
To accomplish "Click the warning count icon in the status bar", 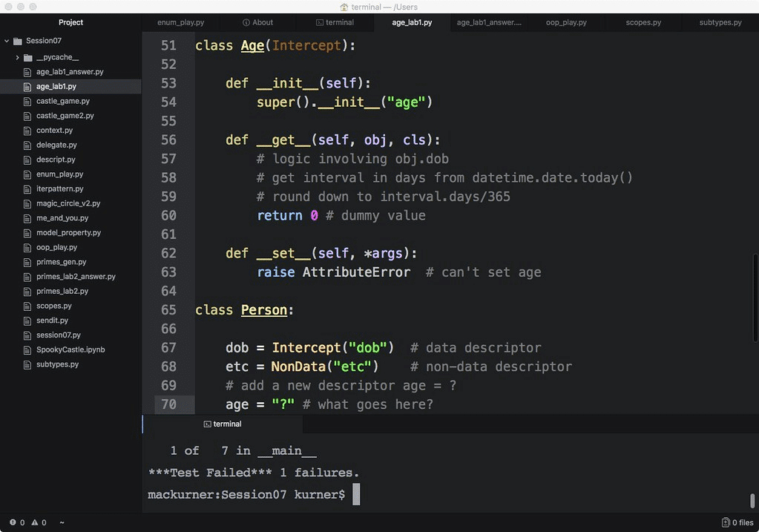I will [x=34, y=522].
